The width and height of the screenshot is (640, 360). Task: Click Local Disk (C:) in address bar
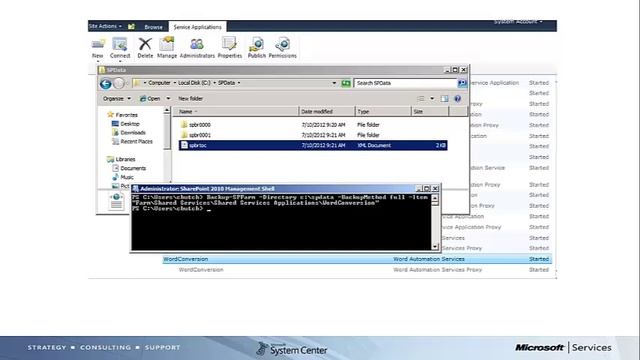pyautogui.click(x=194, y=83)
